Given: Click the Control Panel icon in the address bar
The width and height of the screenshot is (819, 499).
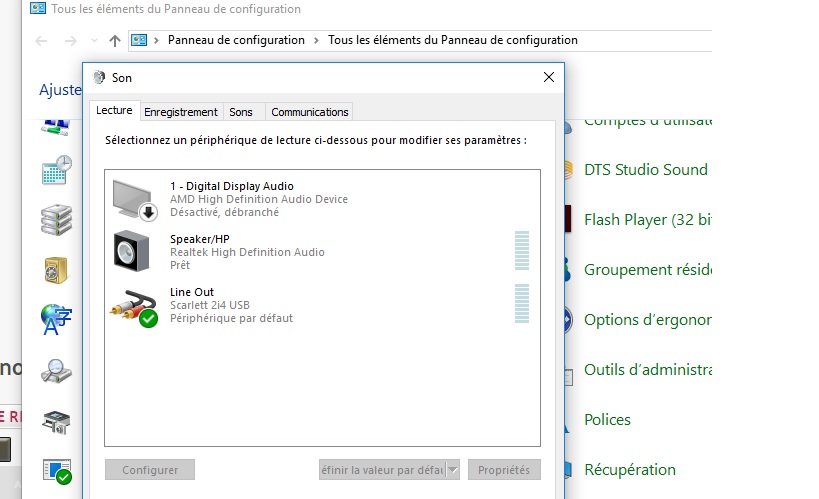Looking at the screenshot, I should coord(138,40).
